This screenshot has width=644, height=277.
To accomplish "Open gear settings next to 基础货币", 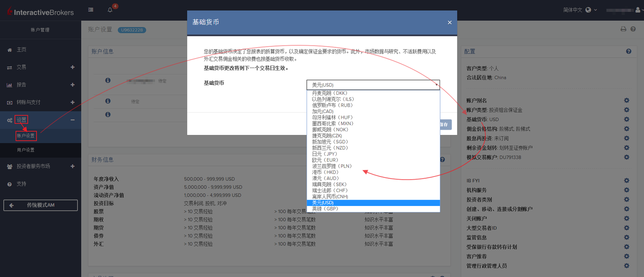I will click(627, 119).
